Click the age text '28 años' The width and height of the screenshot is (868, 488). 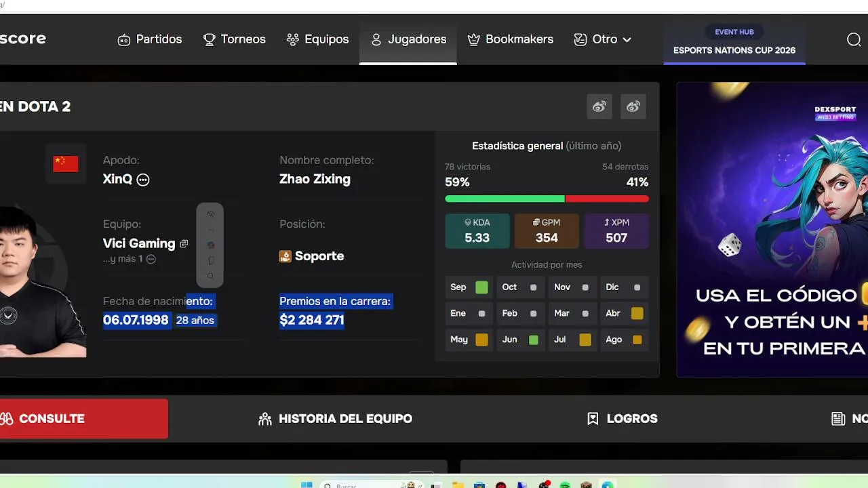(x=195, y=321)
